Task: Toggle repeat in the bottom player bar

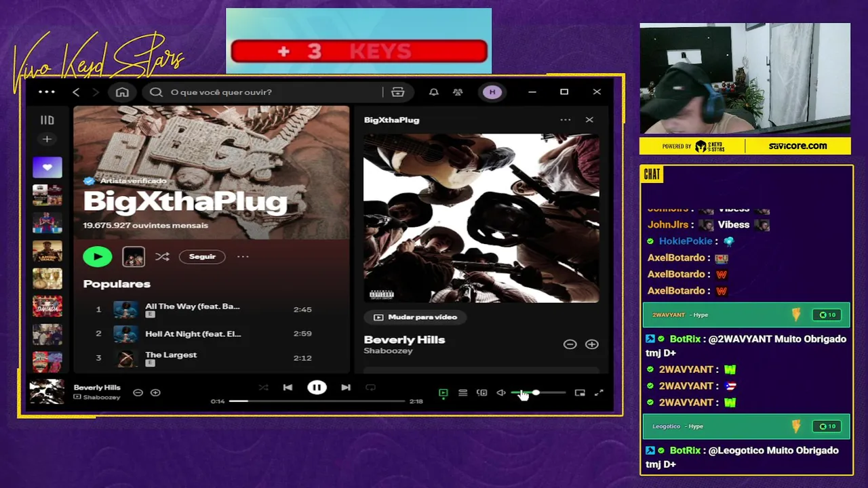Action: coord(370,387)
